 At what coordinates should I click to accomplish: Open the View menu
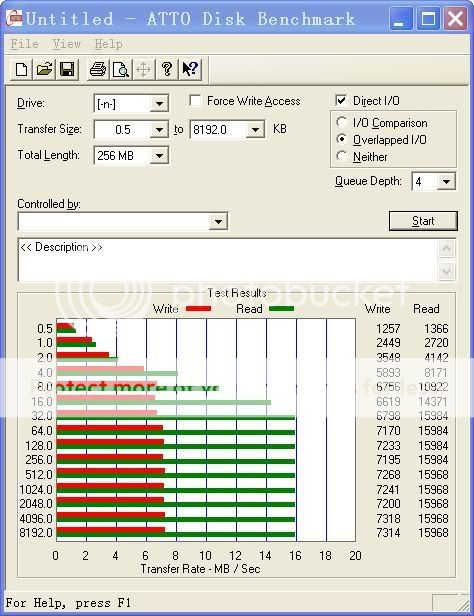67,44
